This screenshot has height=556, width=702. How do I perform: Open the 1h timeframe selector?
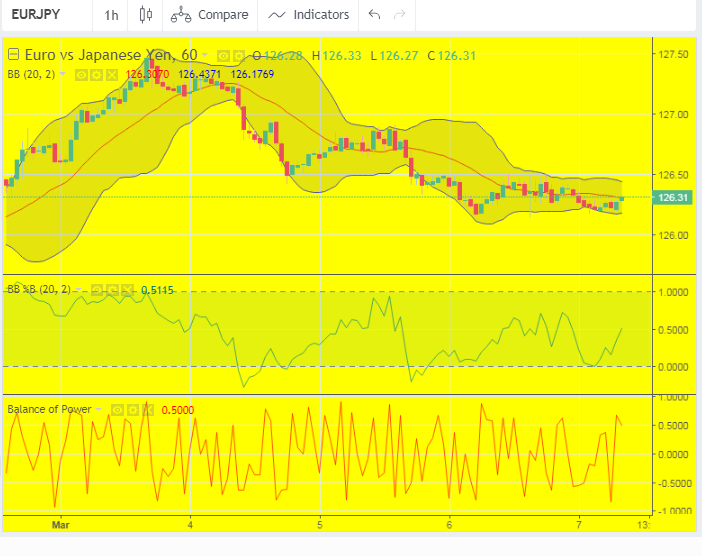pos(111,15)
